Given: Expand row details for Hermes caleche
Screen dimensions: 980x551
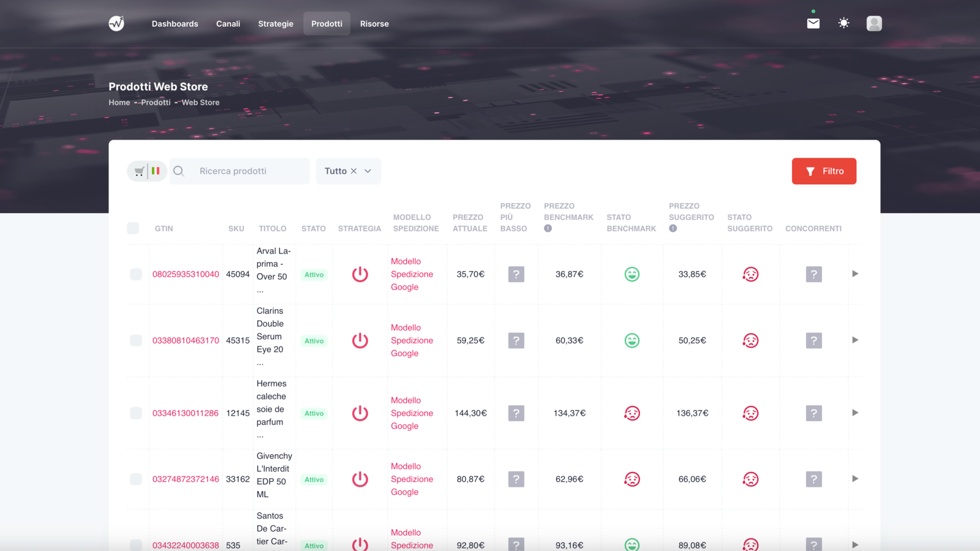Looking at the screenshot, I should [855, 413].
